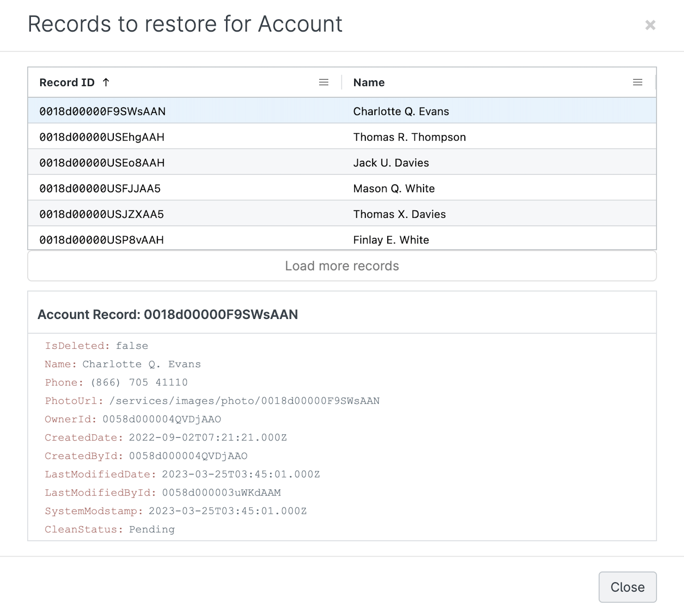Select the Thomas R. Thompson record
Image resolution: width=684 pixels, height=616 pixels.
(x=409, y=137)
